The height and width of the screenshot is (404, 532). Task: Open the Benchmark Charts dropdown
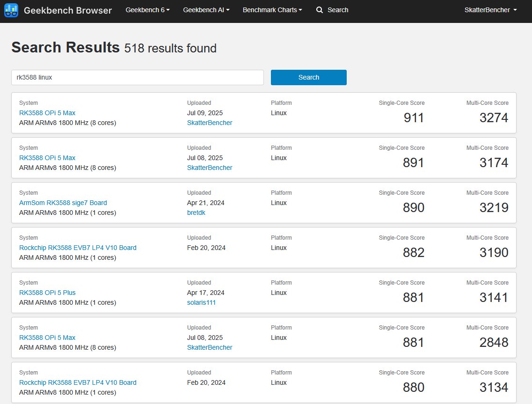point(272,10)
